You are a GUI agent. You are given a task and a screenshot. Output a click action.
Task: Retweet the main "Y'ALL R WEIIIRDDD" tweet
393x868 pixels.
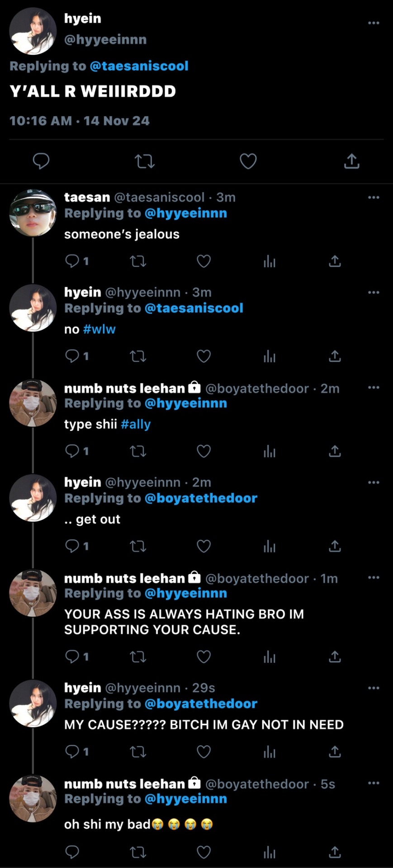[145, 161]
